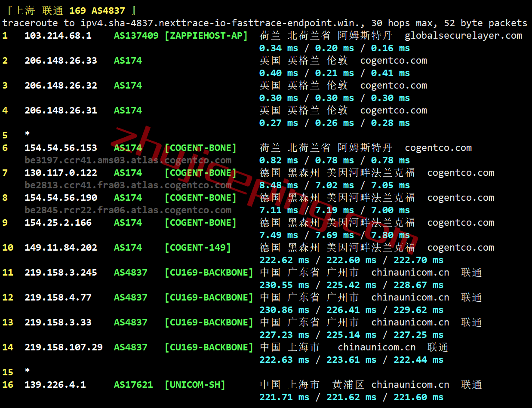Select IP address 219.158.3.245
The height and width of the screenshot is (408, 532).
coord(61,273)
